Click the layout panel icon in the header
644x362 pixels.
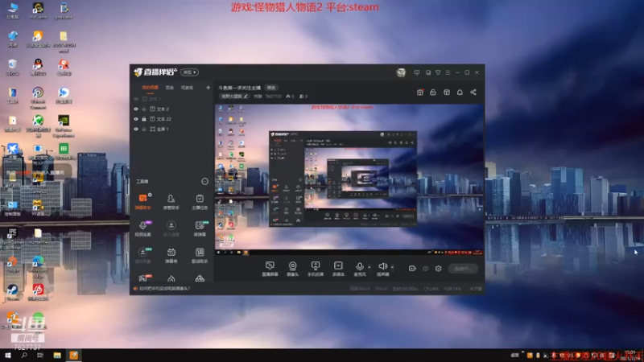tap(447, 93)
